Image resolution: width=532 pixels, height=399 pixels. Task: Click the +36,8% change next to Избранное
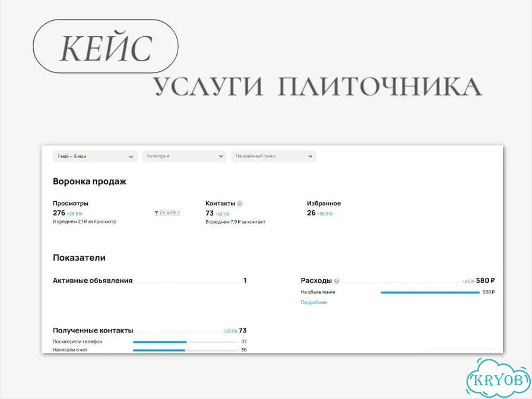(325, 214)
